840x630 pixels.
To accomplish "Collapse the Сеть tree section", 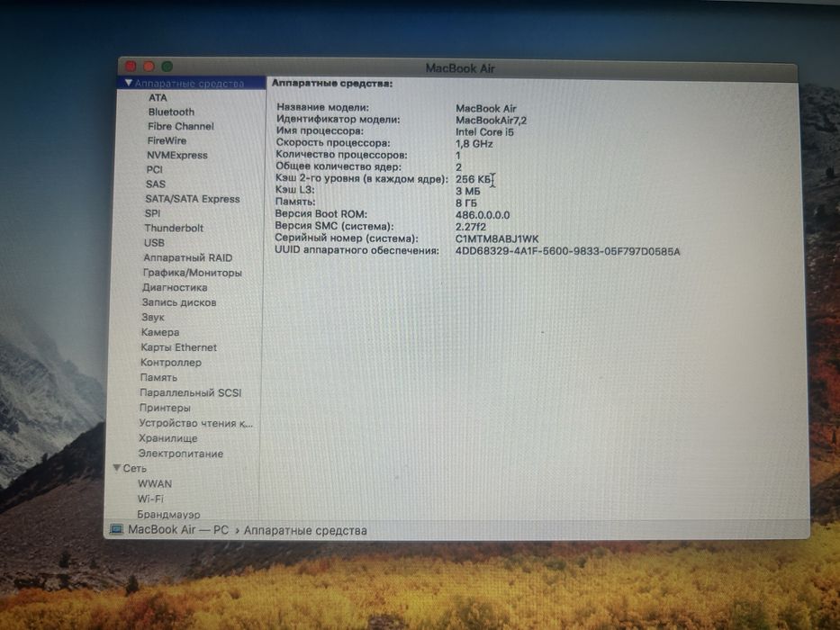I will (117, 468).
